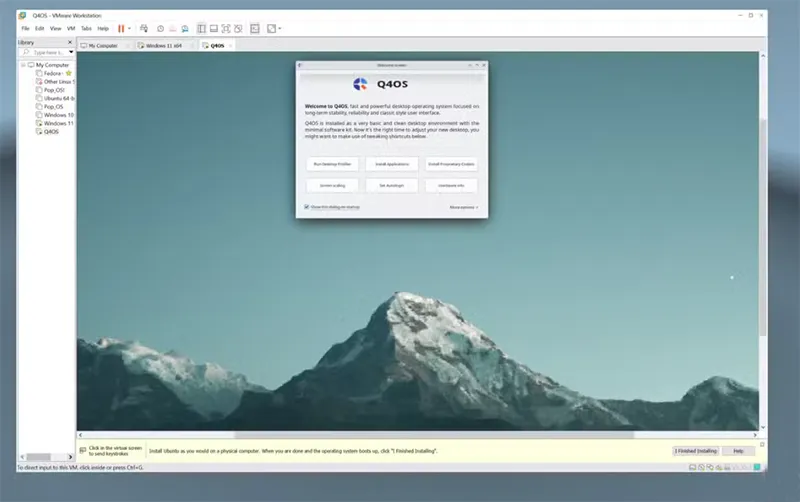This screenshot has width=800, height=502.
Task: Click the keyboard hint icon in install bar
Action: [83, 450]
